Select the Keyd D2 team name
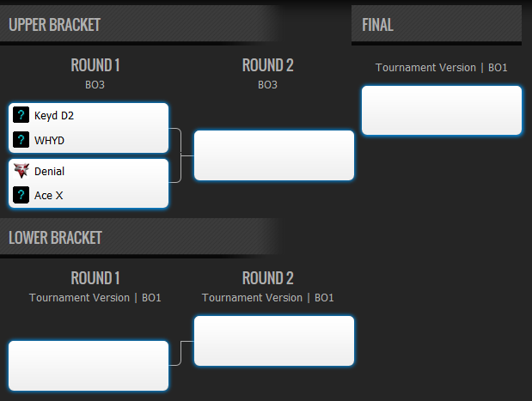The image size is (532, 401). click(x=54, y=116)
